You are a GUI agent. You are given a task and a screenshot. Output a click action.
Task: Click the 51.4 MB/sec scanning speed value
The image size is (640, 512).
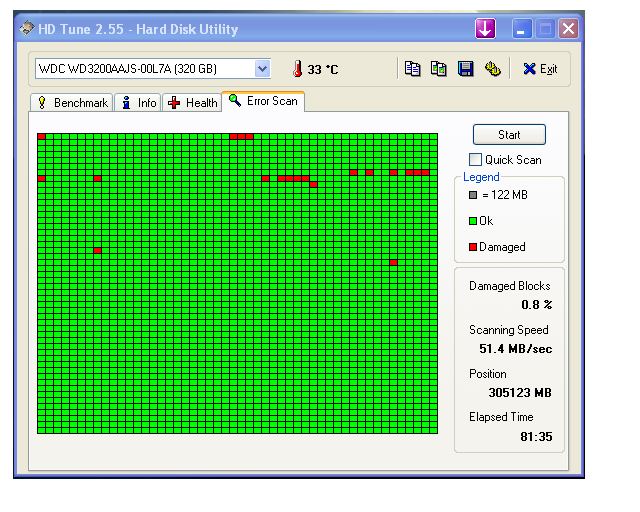(x=516, y=349)
